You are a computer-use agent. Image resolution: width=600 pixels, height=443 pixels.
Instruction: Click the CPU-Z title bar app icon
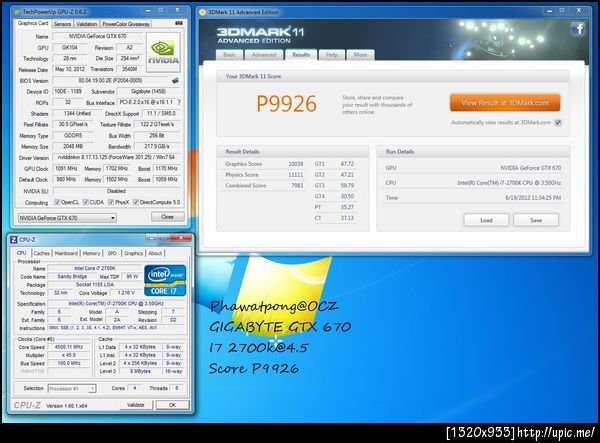[14, 239]
